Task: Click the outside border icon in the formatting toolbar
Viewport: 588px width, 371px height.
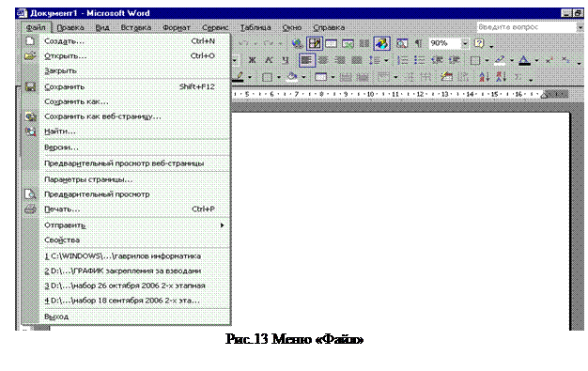Action: click(x=475, y=60)
